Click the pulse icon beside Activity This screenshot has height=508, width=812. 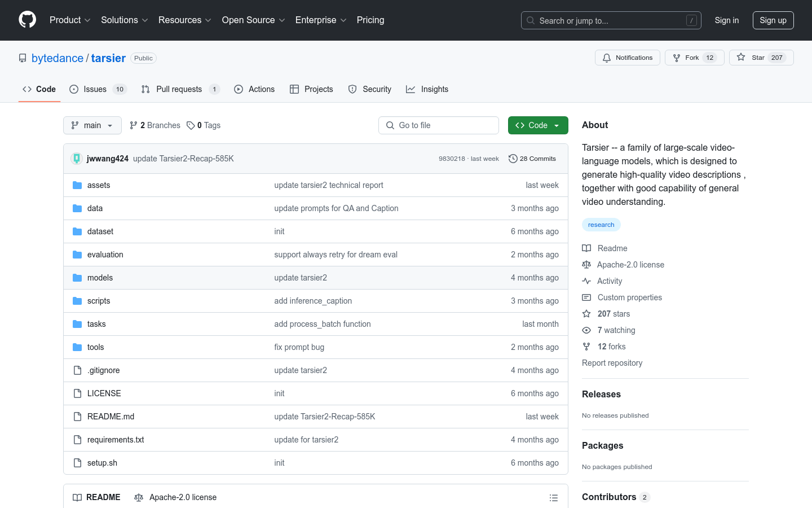click(x=586, y=281)
